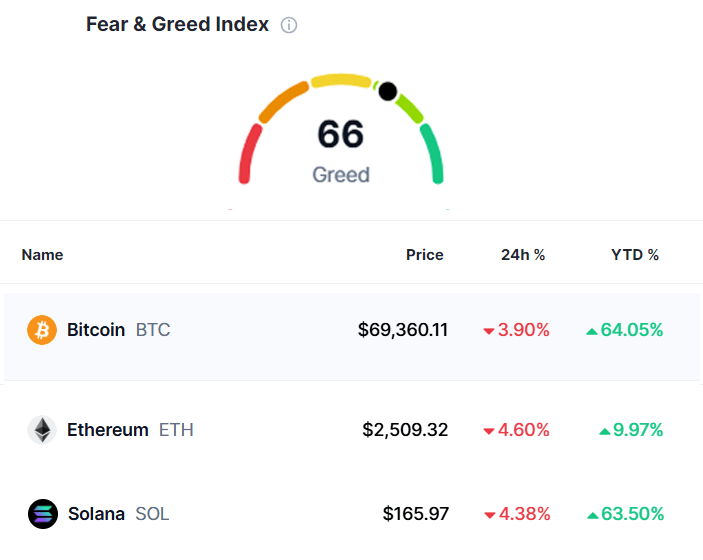Click Bitcoin's green YTD up arrow

[592, 331]
